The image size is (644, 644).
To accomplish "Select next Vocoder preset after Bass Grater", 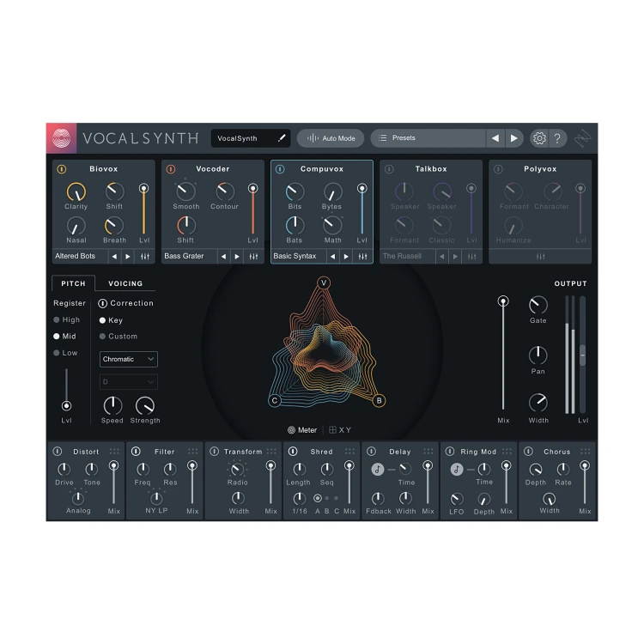I will [x=237, y=256].
